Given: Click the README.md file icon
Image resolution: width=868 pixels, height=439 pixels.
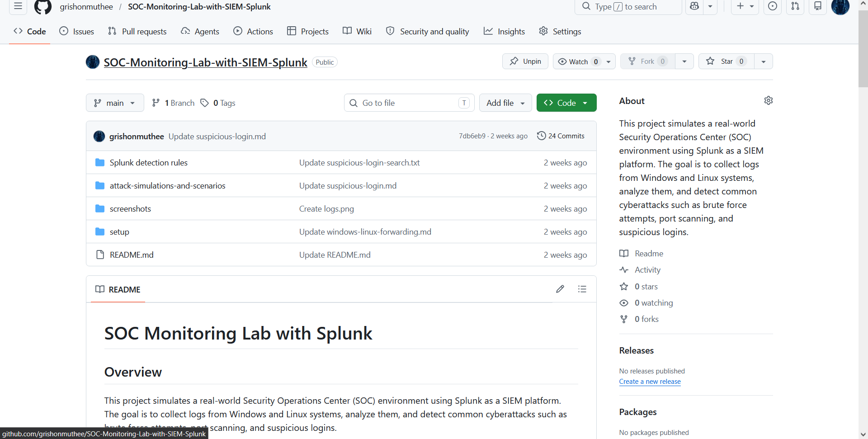Looking at the screenshot, I should pos(100,255).
